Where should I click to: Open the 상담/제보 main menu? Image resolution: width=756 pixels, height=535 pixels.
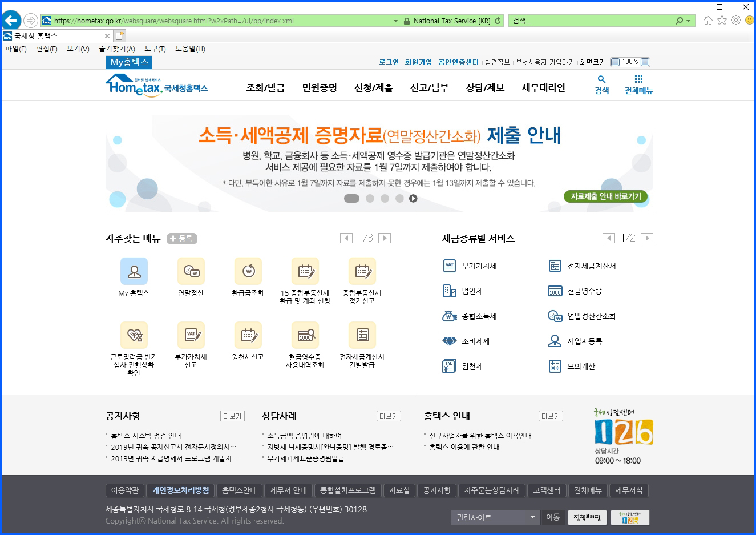click(x=485, y=87)
